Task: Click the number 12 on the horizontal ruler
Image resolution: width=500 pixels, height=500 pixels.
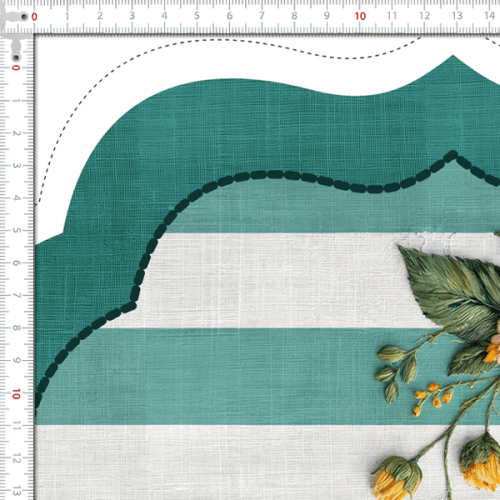Action: [x=424, y=16]
